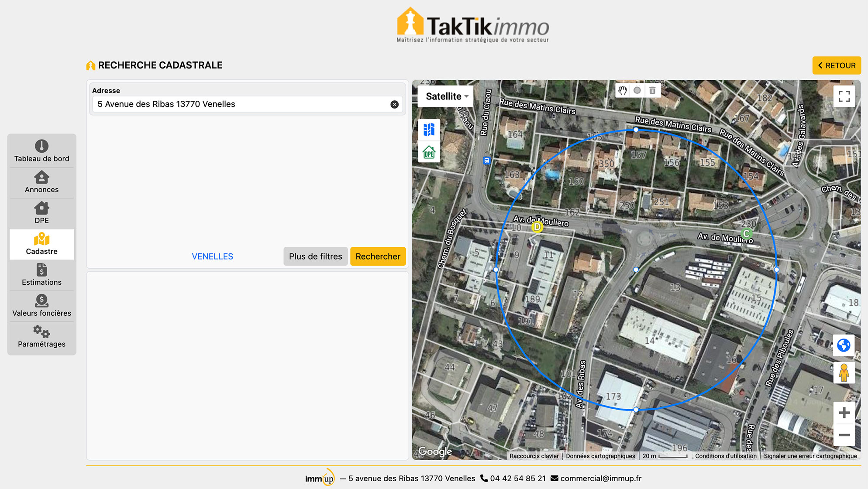This screenshot has width=868, height=489.
Task: Click the address input field
Action: tap(248, 104)
